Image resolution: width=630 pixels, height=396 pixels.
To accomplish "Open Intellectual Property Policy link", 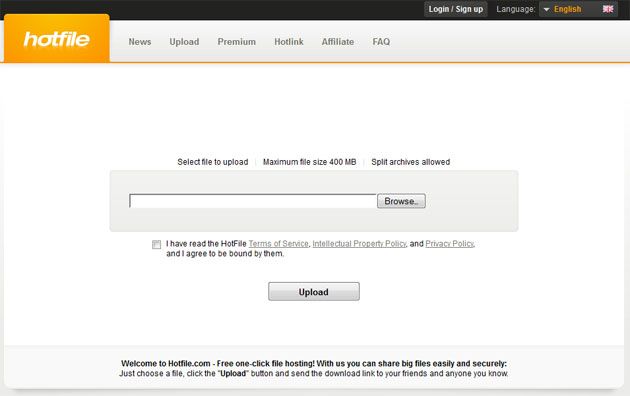I will click(x=359, y=244).
